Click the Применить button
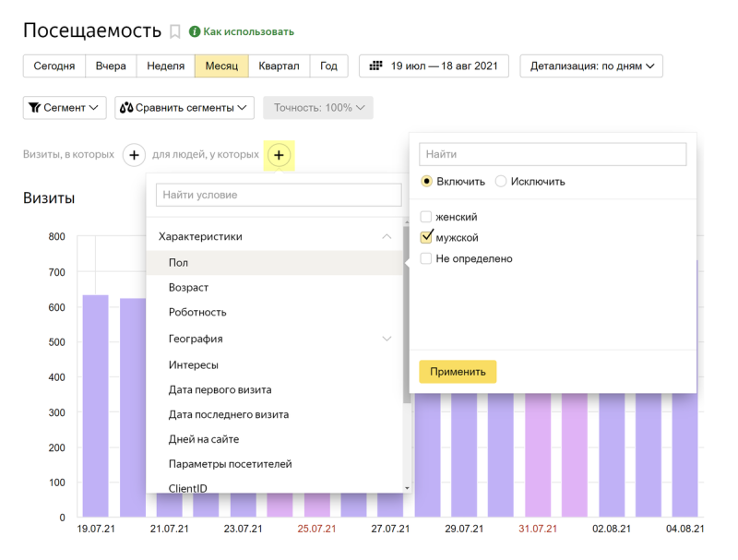The image size is (738, 560). point(458,372)
